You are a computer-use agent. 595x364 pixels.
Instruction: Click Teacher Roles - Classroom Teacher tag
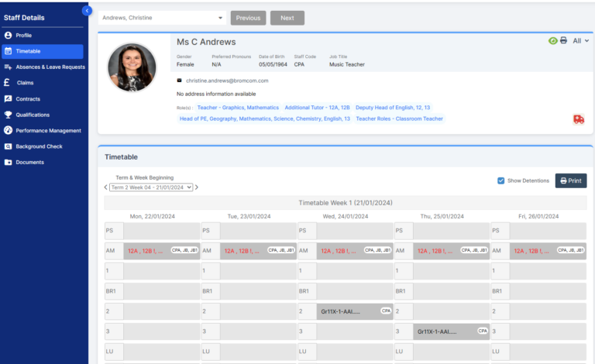click(399, 118)
